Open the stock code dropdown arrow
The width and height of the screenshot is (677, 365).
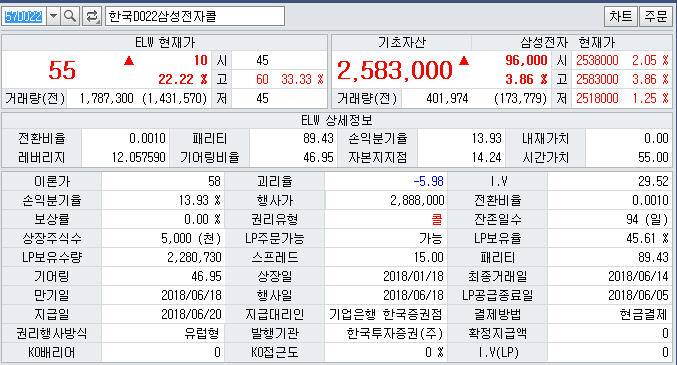[53, 16]
